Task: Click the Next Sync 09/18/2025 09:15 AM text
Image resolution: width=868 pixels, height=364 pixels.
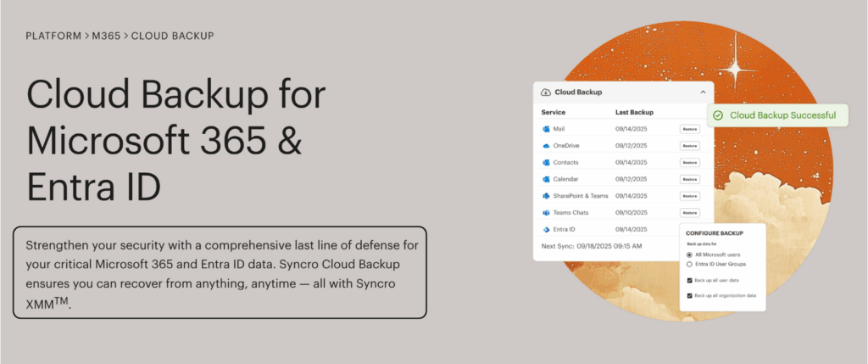Action: [x=591, y=245]
